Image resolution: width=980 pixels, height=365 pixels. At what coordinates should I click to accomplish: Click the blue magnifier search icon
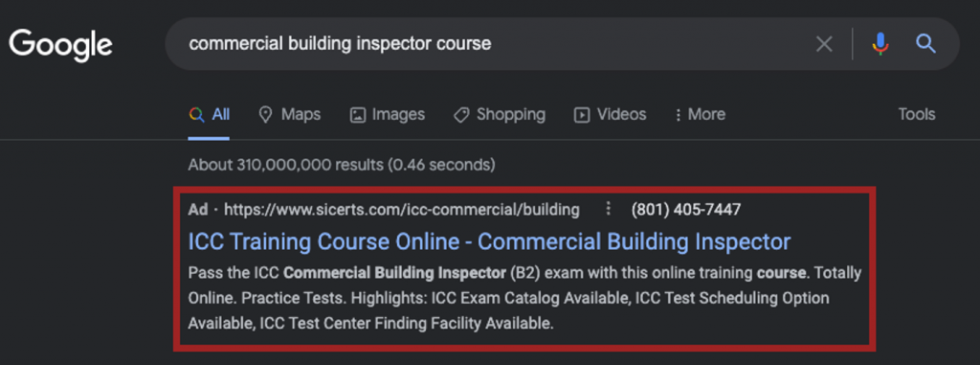(x=925, y=43)
